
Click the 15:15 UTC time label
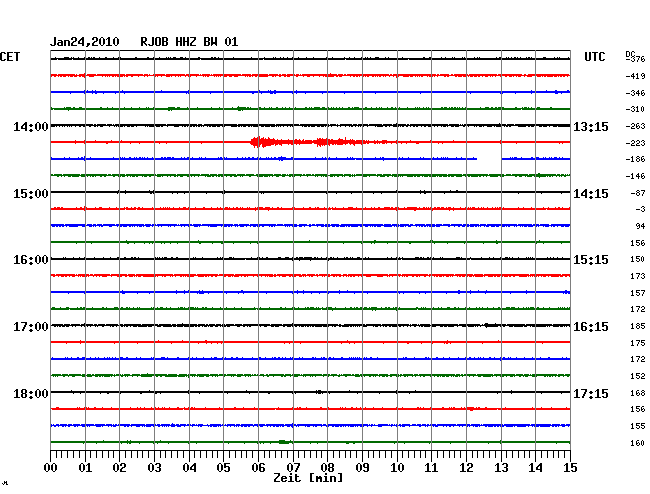point(591,260)
